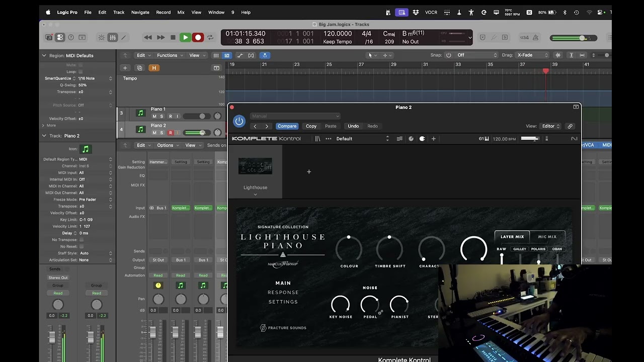This screenshot has width=644, height=362.
Task: Toggle Count-in 1234 button
Action: (x=524, y=37)
